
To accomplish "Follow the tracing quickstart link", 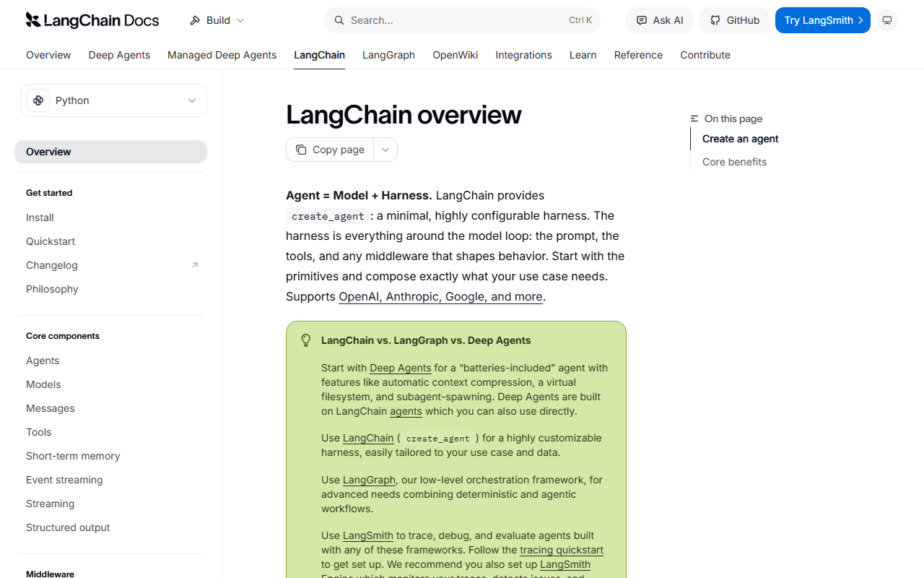I will point(562,550).
